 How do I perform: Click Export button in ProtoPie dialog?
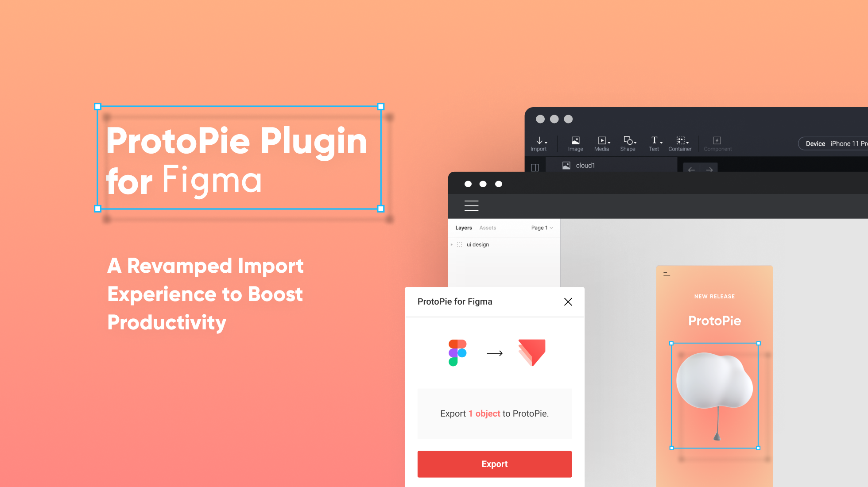click(x=494, y=464)
